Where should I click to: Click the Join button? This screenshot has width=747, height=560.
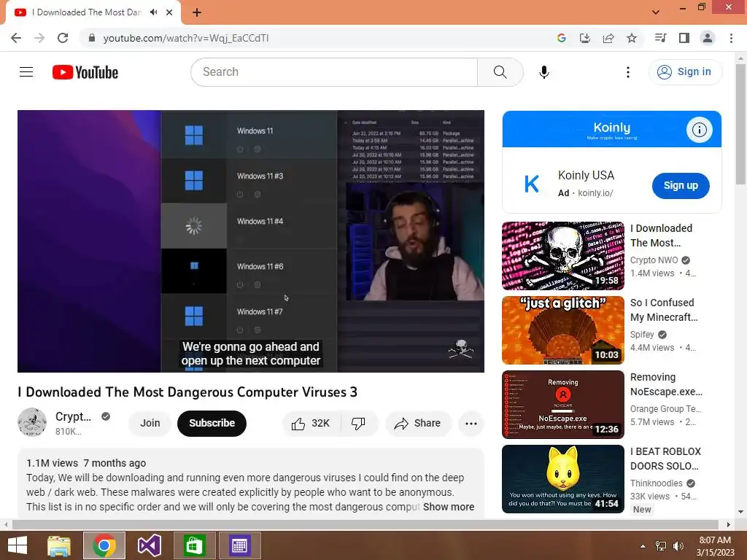point(150,424)
